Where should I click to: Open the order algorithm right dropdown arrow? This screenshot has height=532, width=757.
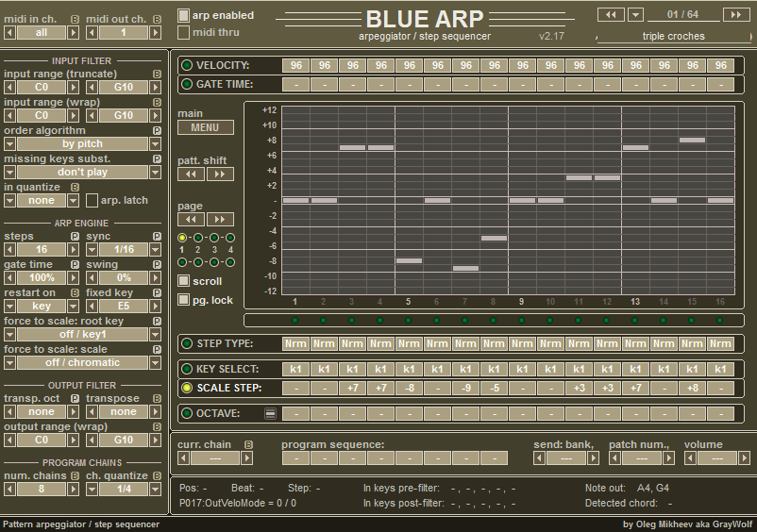click(x=155, y=143)
